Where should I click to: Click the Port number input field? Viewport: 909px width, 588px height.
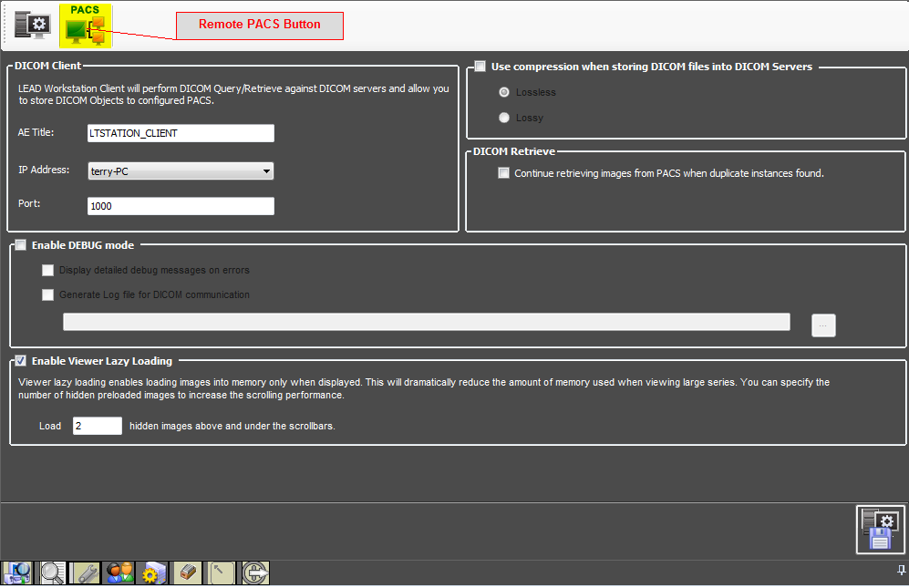181,206
